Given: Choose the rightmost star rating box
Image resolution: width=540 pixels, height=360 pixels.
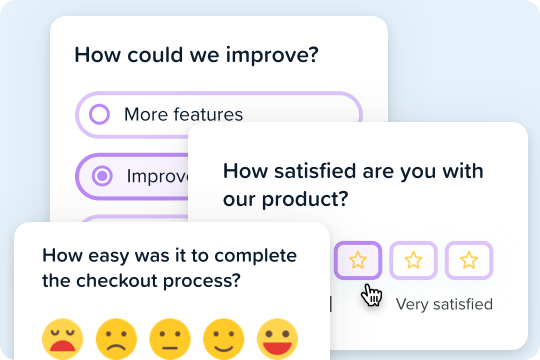Looking at the screenshot, I should pyautogui.click(x=469, y=260).
